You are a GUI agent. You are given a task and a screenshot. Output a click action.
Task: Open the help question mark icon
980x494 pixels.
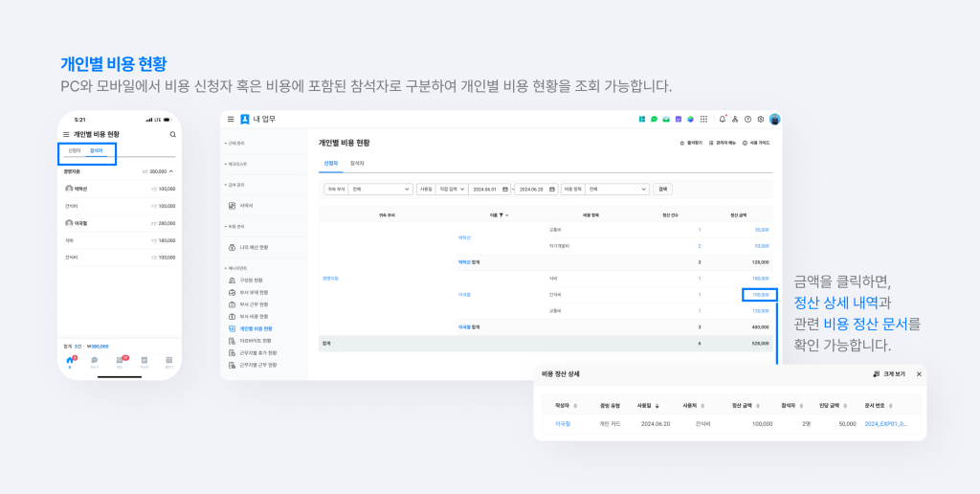click(747, 119)
